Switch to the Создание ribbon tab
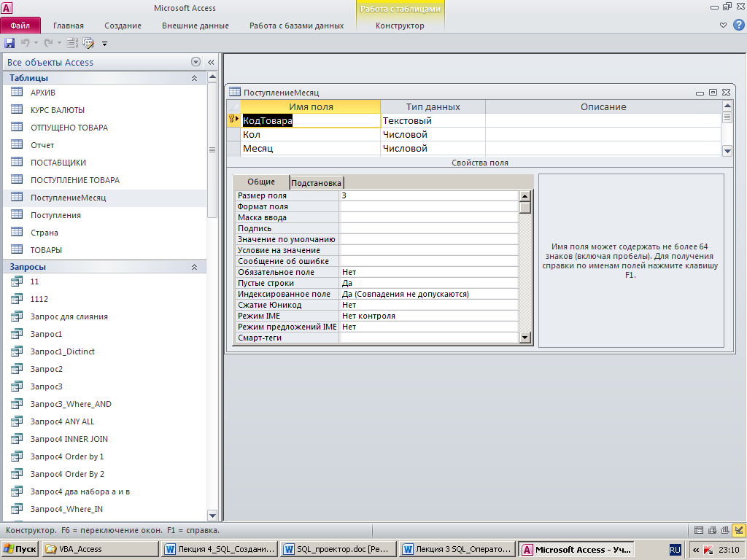Screen dimensions: 747x560 pos(123,26)
